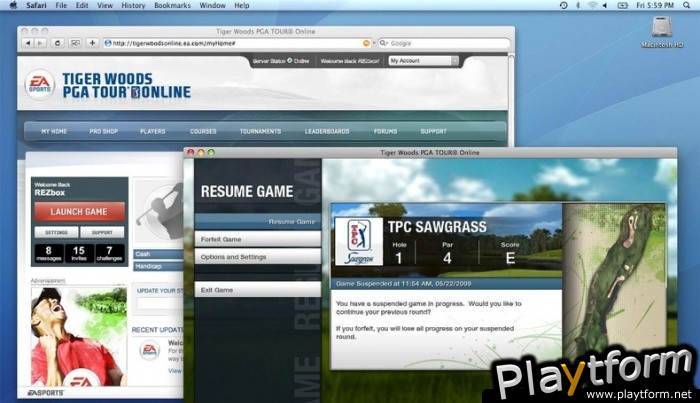Open the Window menu
Image resolution: width=700 pixels, height=403 pixels.
212,5
